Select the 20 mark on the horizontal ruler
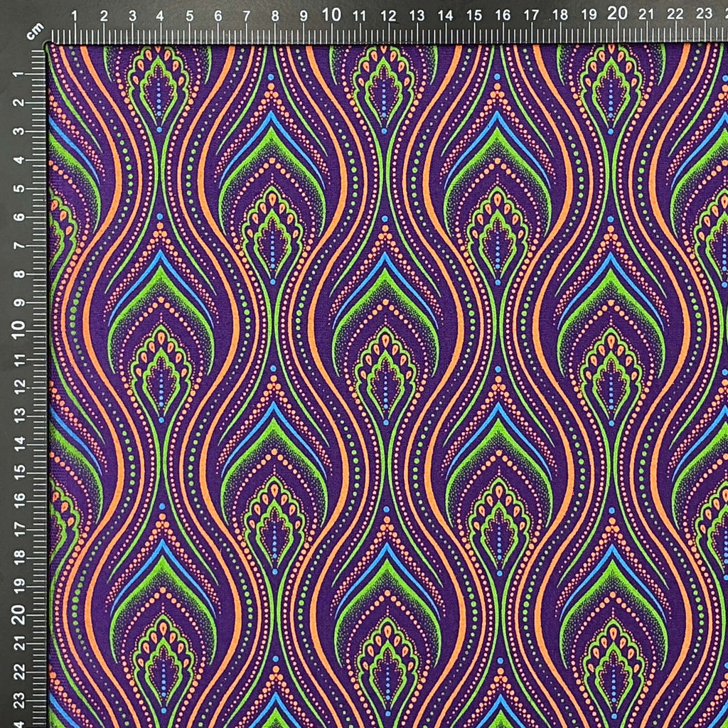 (x=617, y=14)
